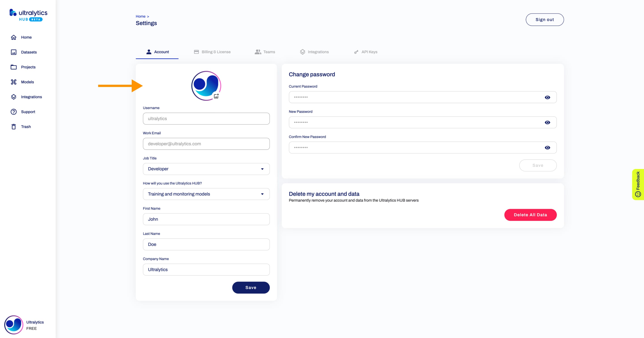Toggle visibility of Confirm New Password field
Viewport: 644px width, 338px height.
pyautogui.click(x=548, y=147)
